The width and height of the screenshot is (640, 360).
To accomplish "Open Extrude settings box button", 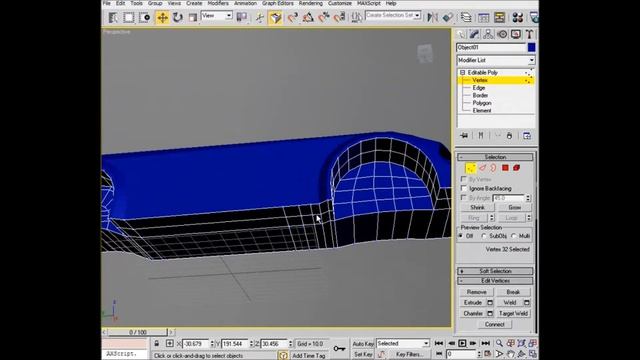I will pos(490,302).
